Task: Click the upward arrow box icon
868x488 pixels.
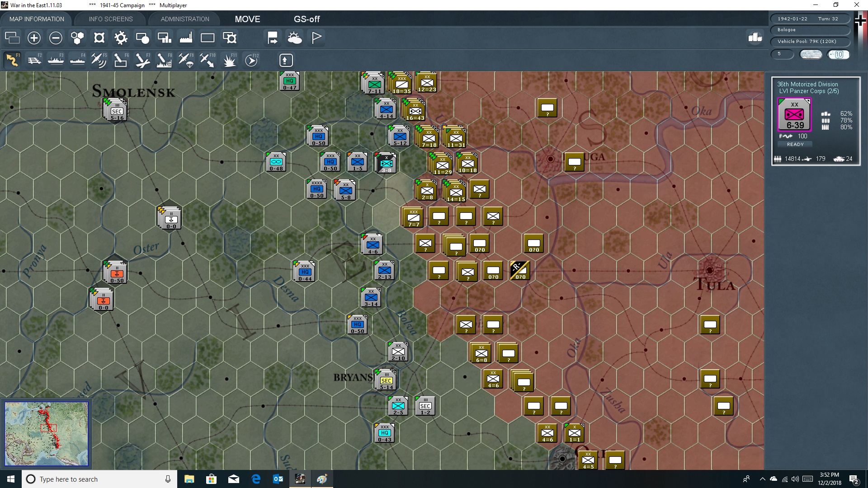Action: pyautogui.click(x=286, y=60)
